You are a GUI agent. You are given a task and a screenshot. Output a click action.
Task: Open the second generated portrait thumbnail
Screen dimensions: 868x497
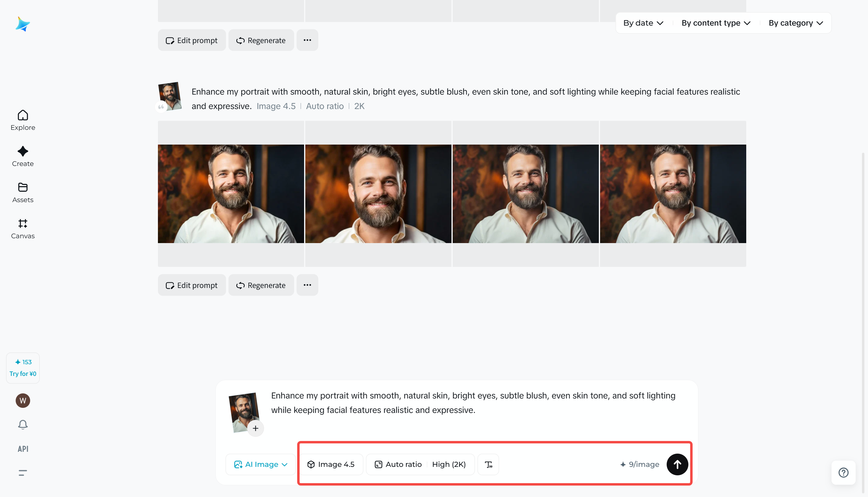[378, 194]
